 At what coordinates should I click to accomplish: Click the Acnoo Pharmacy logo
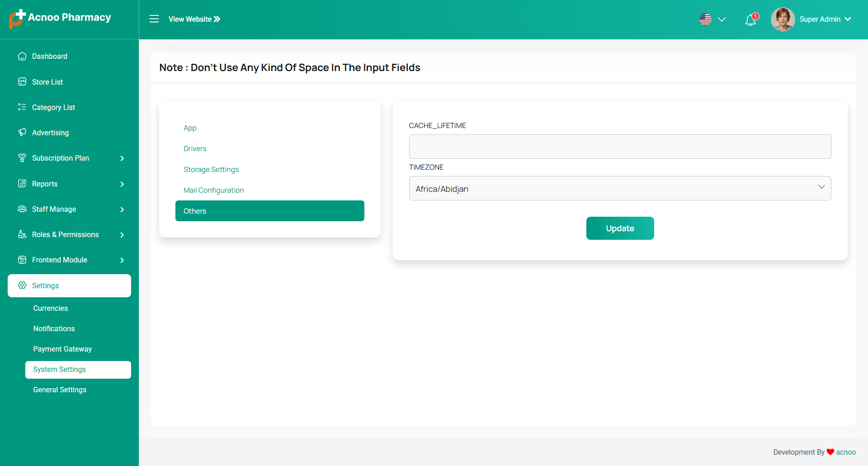click(60, 18)
